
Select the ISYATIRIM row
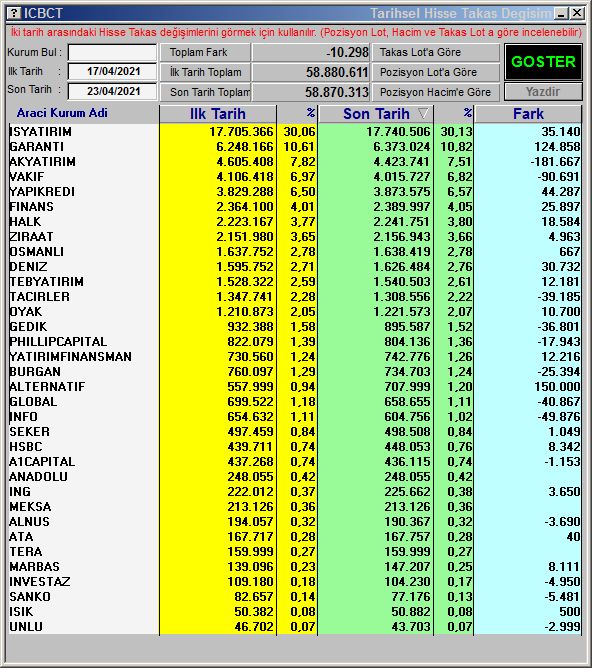click(x=295, y=132)
